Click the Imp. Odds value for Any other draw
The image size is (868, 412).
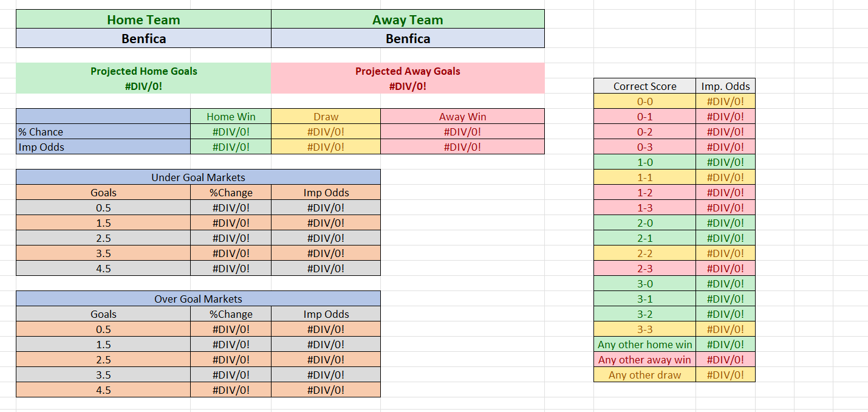(725, 375)
